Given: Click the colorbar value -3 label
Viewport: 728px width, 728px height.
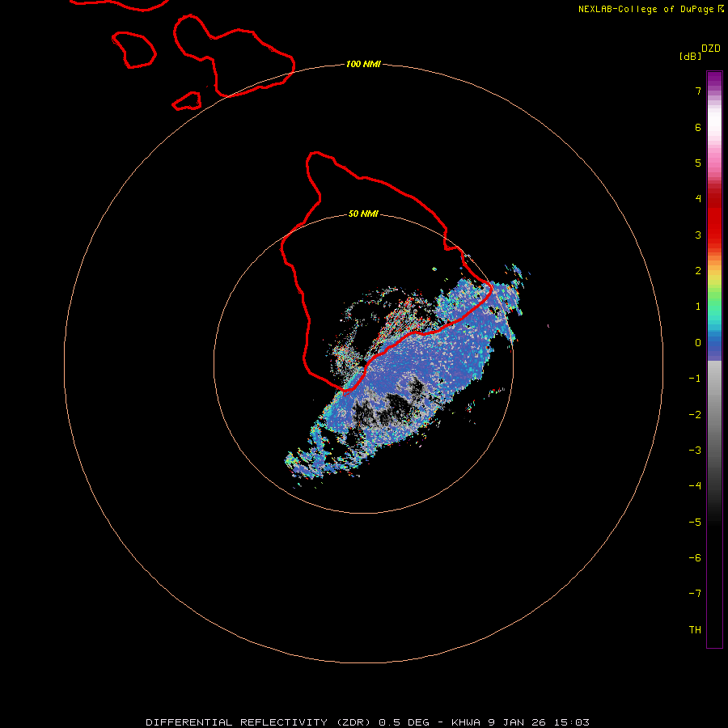Looking at the screenshot, I should 695,451.
